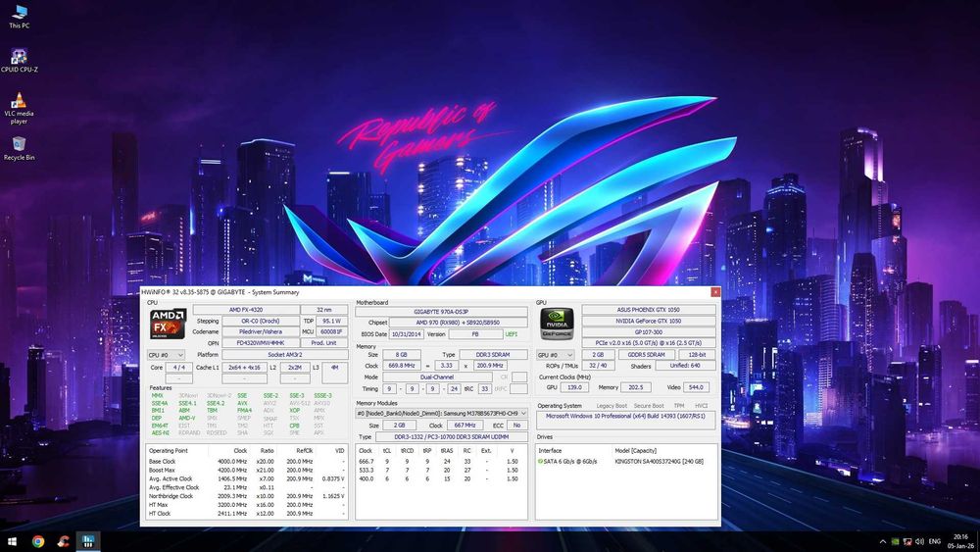The image size is (980, 552).
Task: Click the green UEFI label
Action: click(x=512, y=333)
